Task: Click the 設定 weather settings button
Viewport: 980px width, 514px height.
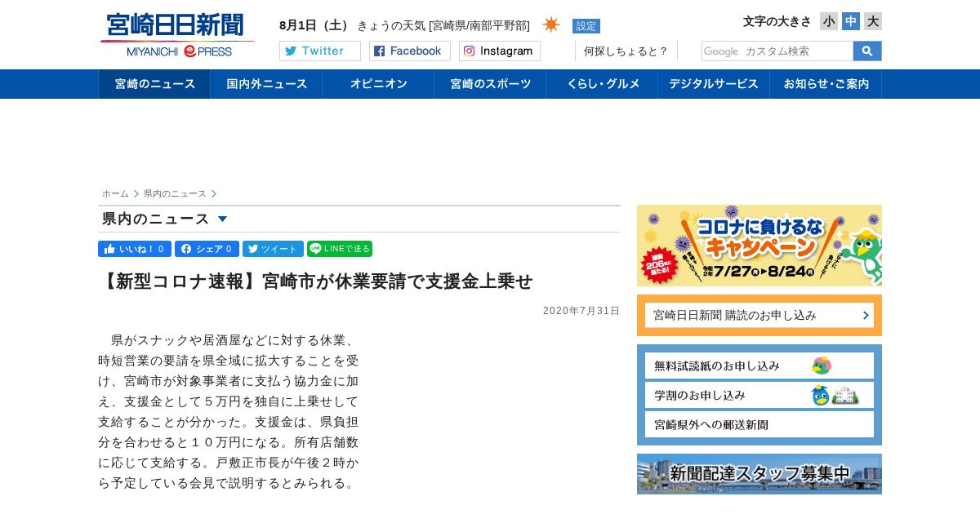Action: point(586,25)
